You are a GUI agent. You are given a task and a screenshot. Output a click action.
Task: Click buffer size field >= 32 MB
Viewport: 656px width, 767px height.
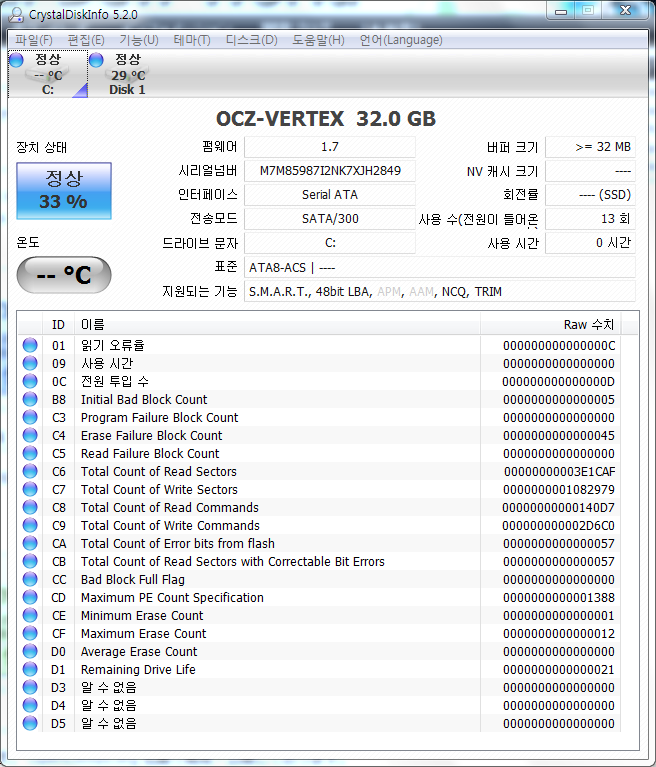pyautogui.click(x=590, y=147)
